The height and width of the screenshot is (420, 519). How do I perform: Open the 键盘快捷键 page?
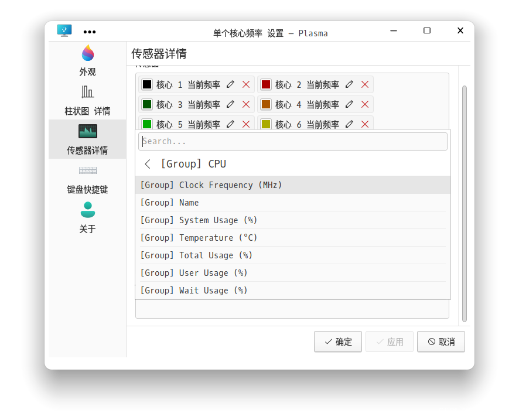pos(87,179)
